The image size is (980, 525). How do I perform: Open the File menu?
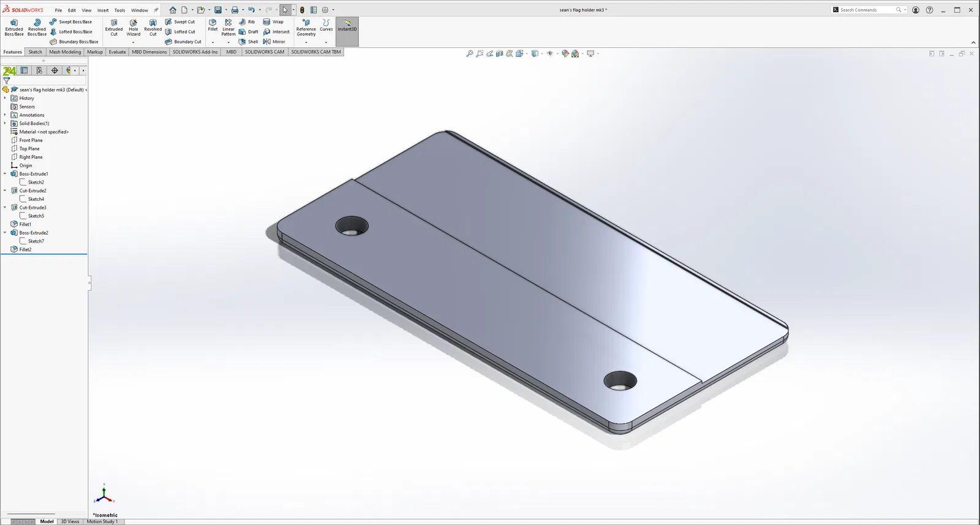click(58, 10)
